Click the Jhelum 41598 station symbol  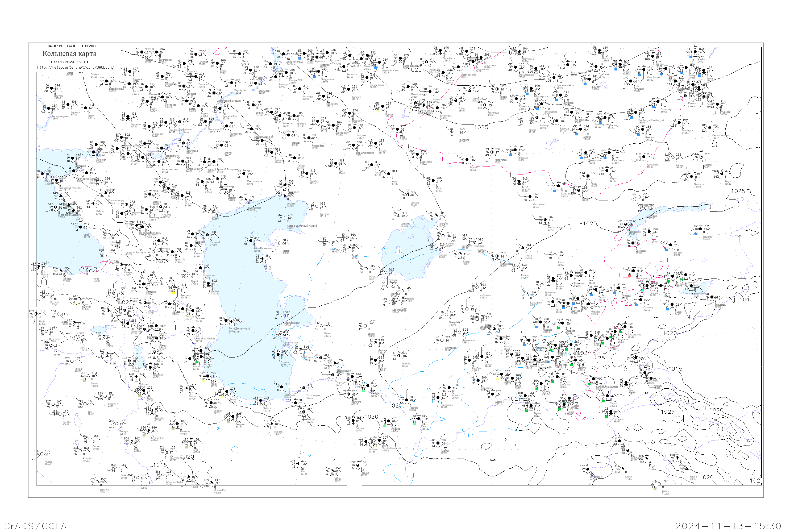(x=659, y=484)
